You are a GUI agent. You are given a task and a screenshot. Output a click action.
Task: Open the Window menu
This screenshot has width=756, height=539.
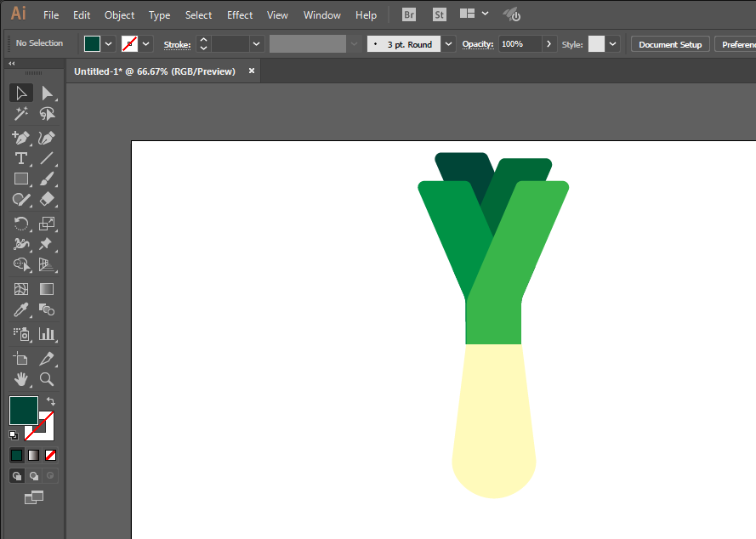[x=322, y=15]
